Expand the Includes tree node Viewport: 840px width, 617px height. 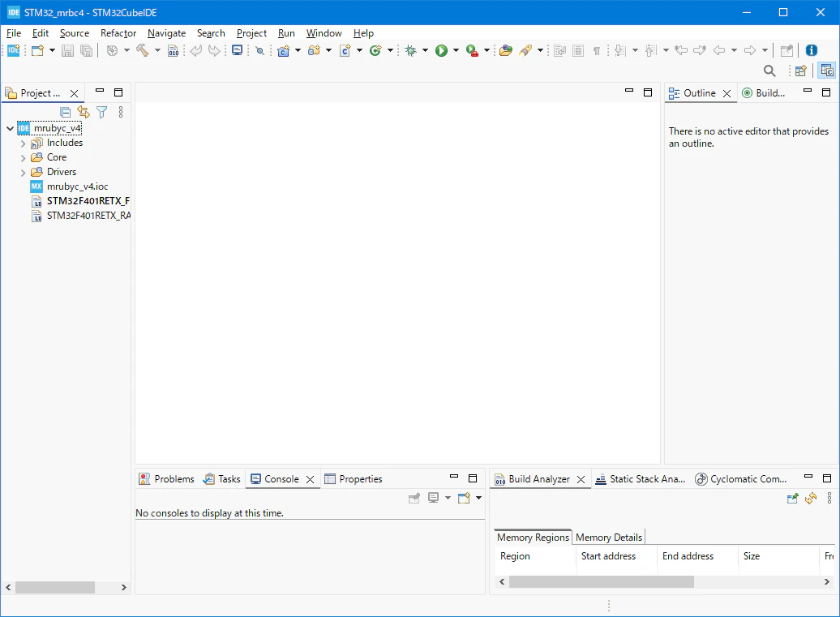point(23,144)
